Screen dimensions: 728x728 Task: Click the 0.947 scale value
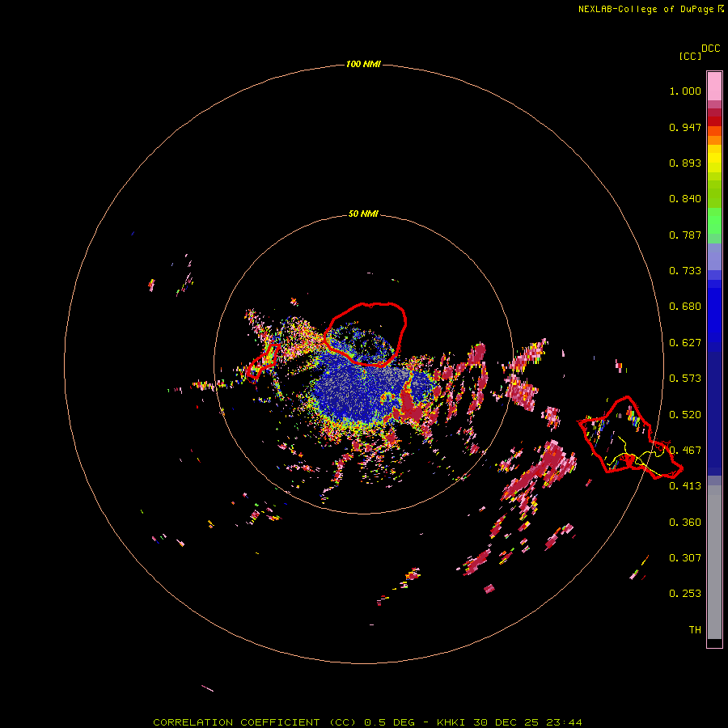click(685, 127)
